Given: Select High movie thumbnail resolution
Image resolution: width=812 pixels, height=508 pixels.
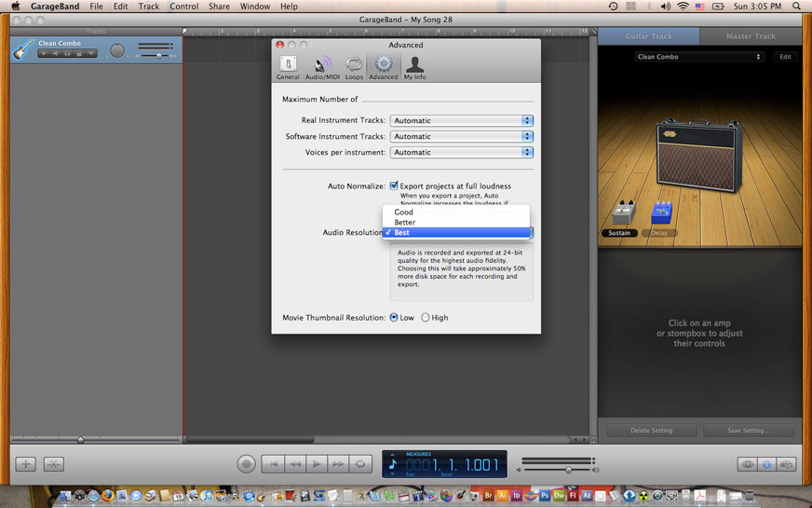Looking at the screenshot, I should click(426, 318).
